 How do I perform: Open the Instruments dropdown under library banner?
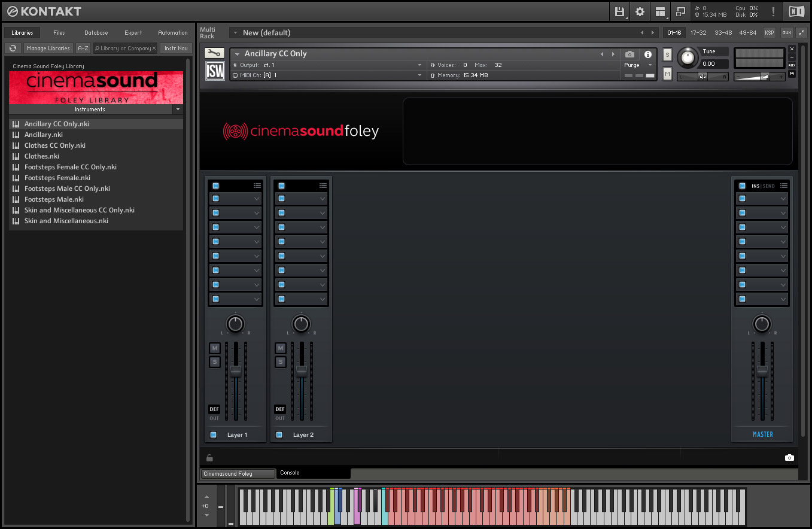point(178,110)
